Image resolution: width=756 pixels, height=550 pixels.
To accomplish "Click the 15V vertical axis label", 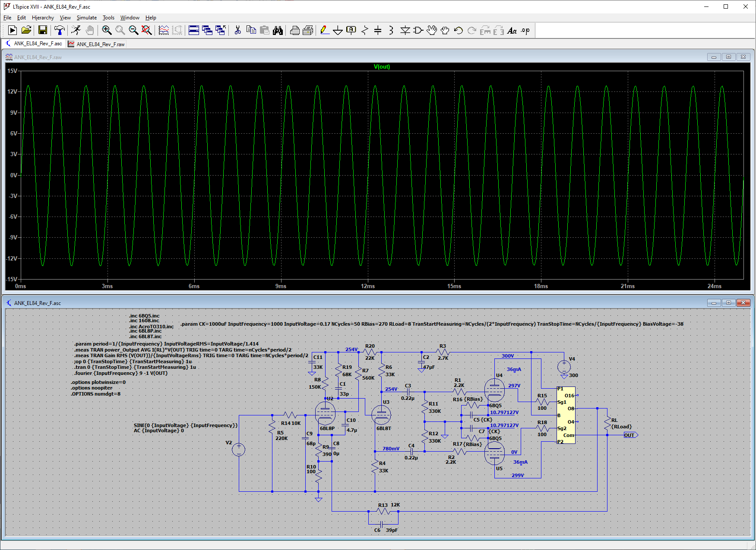I will (12, 71).
